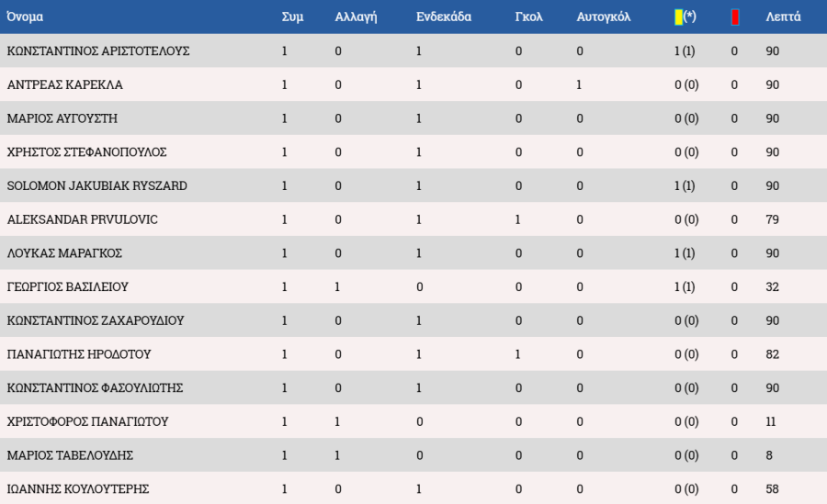Click the Λεπτά column header
Screen dimensions: 827x504
pos(783,17)
